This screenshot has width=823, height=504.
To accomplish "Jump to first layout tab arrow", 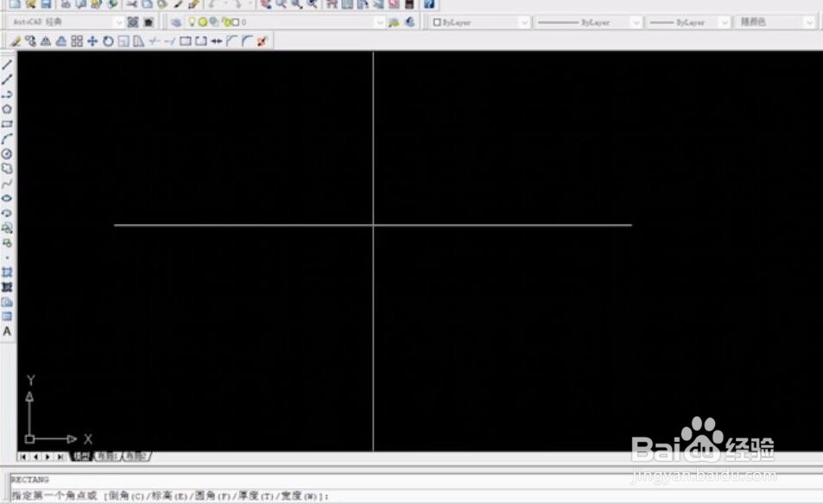I will click(22, 457).
